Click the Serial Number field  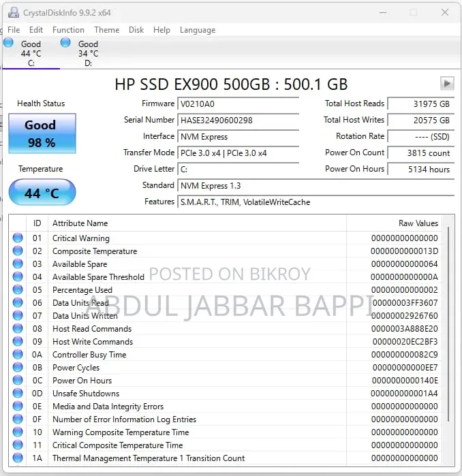tap(238, 121)
